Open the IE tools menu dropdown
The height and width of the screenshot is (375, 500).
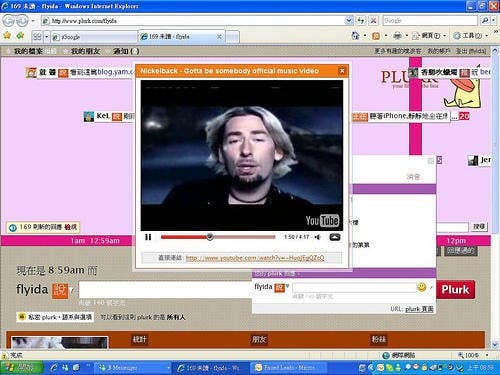(472, 36)
